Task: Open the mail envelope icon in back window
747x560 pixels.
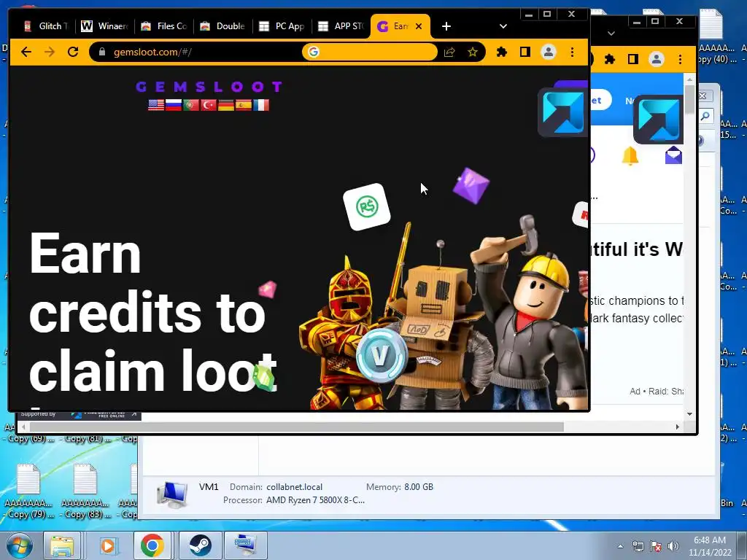Action: pos(673,155)
